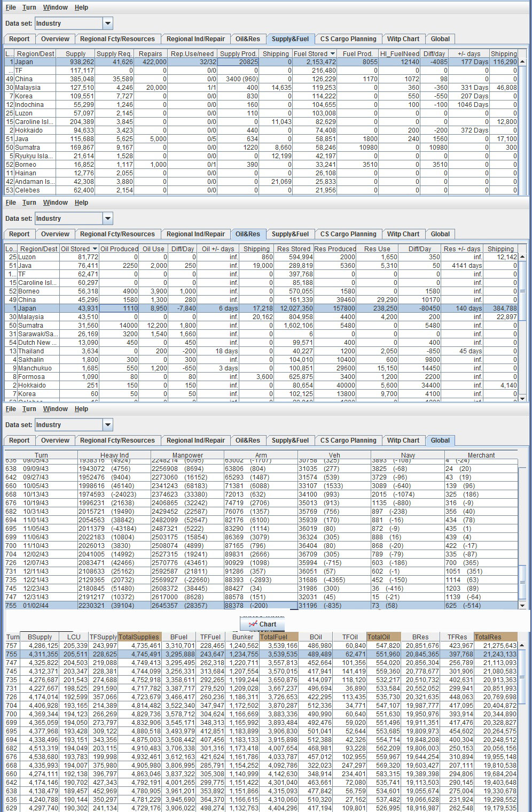Screen dimensions: 532x812
Task: Open CS Cargo Planning tab in the Oil&Res window
Action: coord(348,234)
